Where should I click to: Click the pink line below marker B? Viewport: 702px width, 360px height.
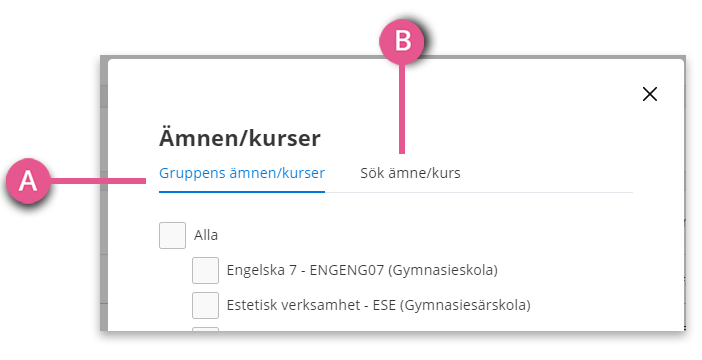[402, 108]
